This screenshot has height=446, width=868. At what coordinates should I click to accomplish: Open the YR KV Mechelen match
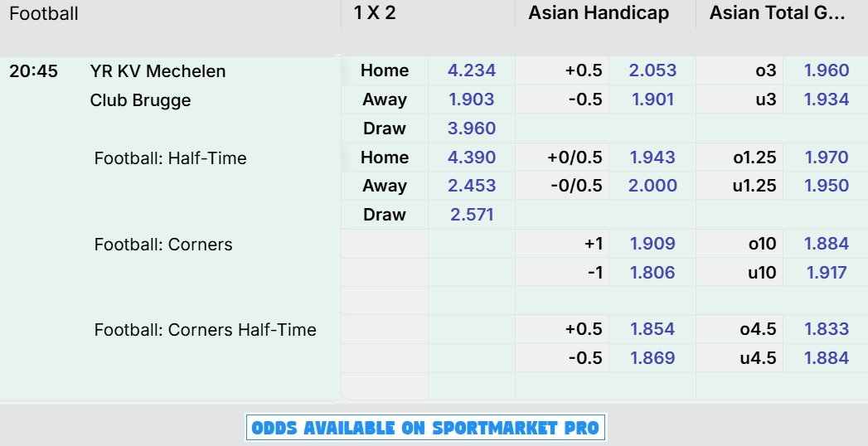tap(158, 71)
